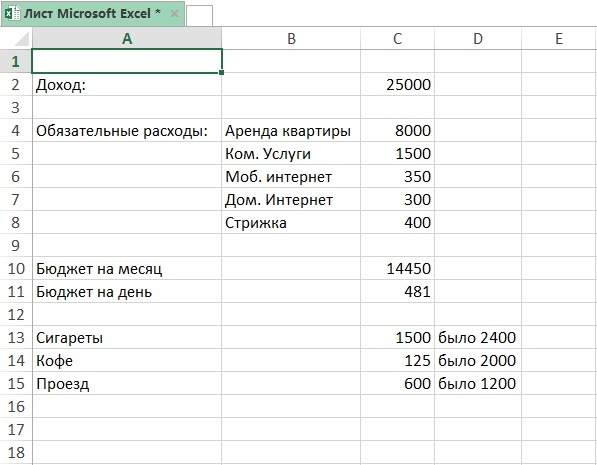Click the cell reading было 2000
The width and height of the screenshot is (597, 465).
478,360
